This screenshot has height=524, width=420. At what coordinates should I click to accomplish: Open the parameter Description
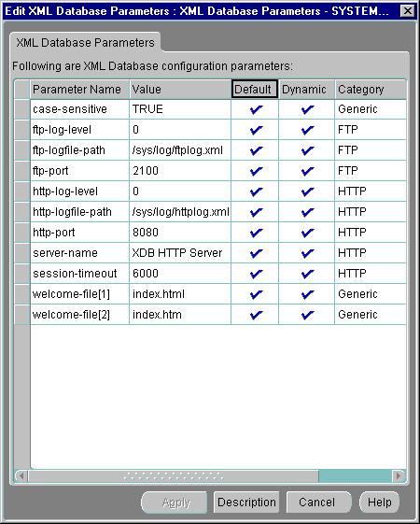click(246, 503)
